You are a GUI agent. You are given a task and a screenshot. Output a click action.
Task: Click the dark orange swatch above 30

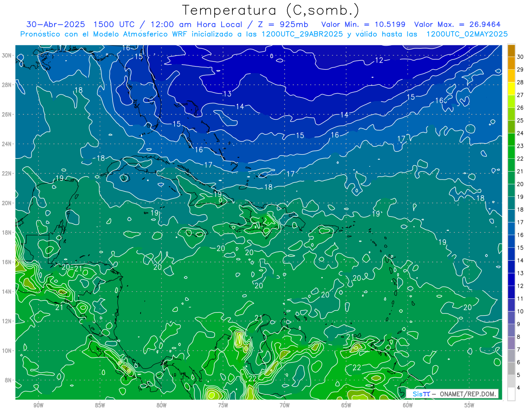511,50
